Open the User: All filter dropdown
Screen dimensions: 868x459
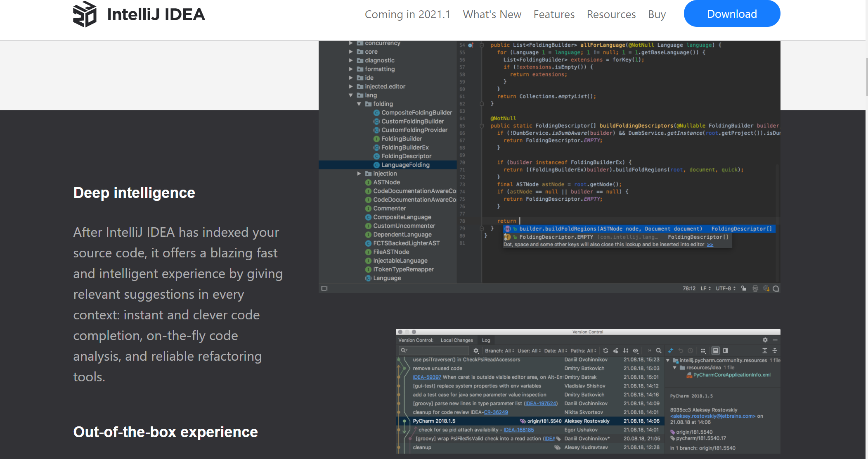[529, 351]
